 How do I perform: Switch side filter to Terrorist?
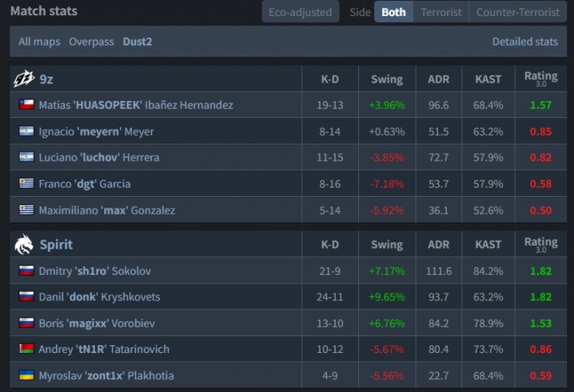[x=441, y=12]
